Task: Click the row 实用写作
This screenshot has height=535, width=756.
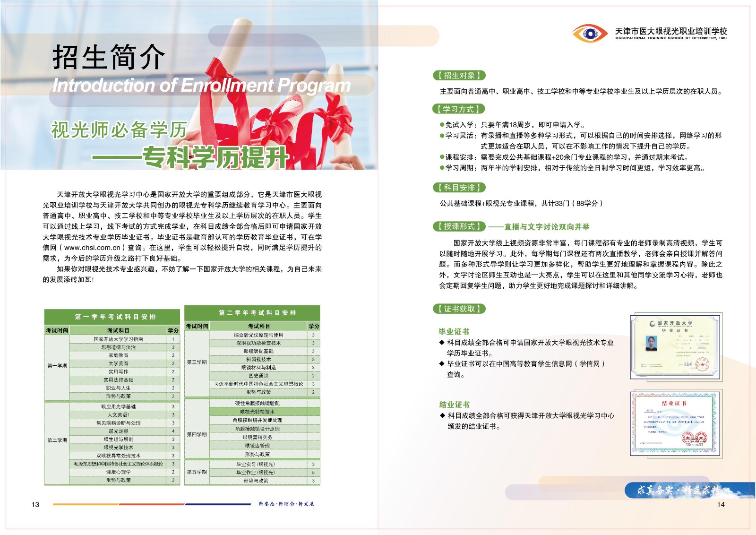Action: (125, 372)
